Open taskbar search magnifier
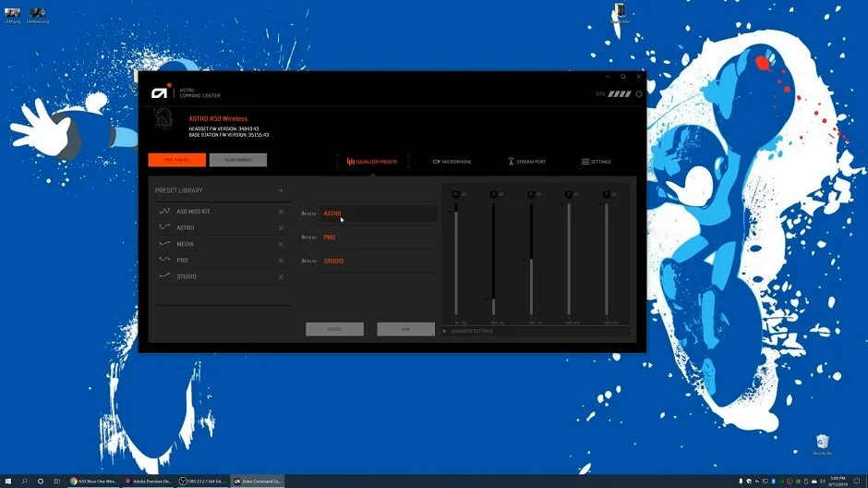Viewport: 868px width, 488px height. (24, 482)
